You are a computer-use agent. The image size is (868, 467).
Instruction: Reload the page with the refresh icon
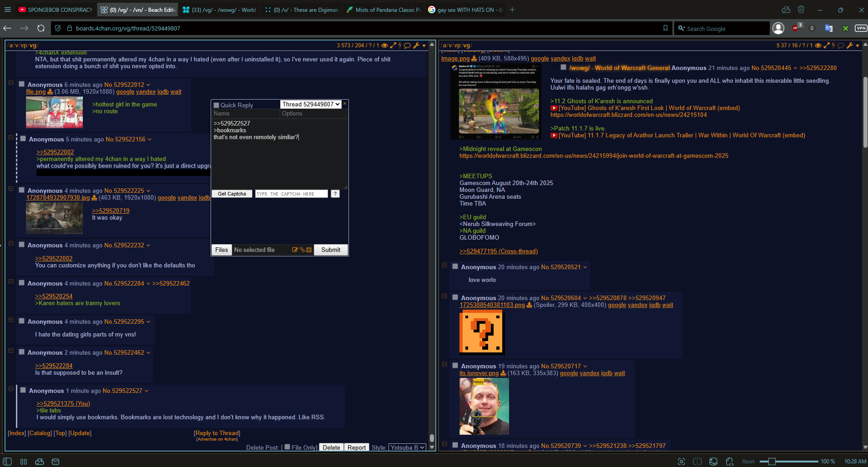(x=41, y=28)
